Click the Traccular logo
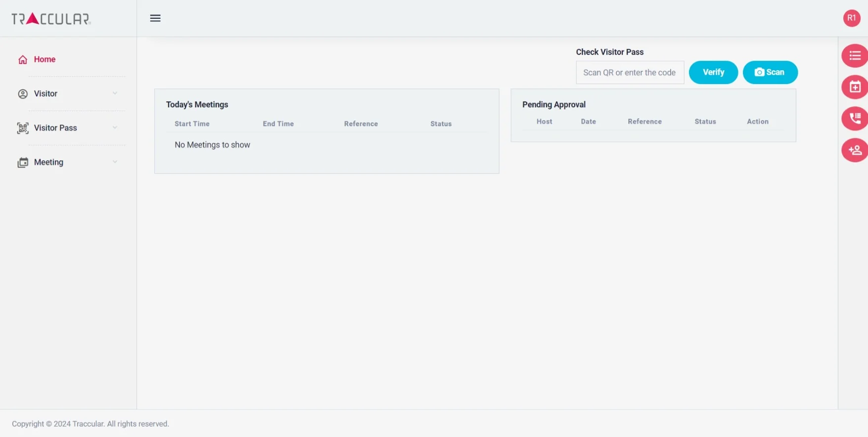 [51, 19]
